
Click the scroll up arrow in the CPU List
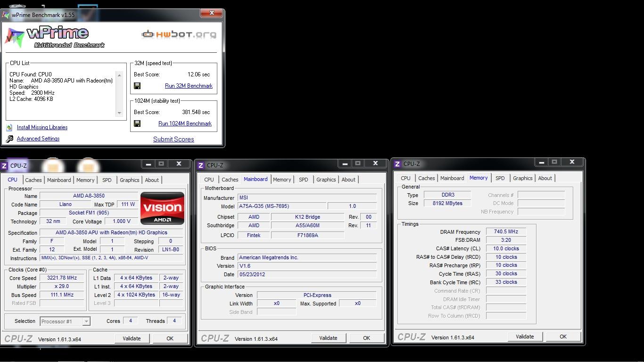click(x=119, y=75)
